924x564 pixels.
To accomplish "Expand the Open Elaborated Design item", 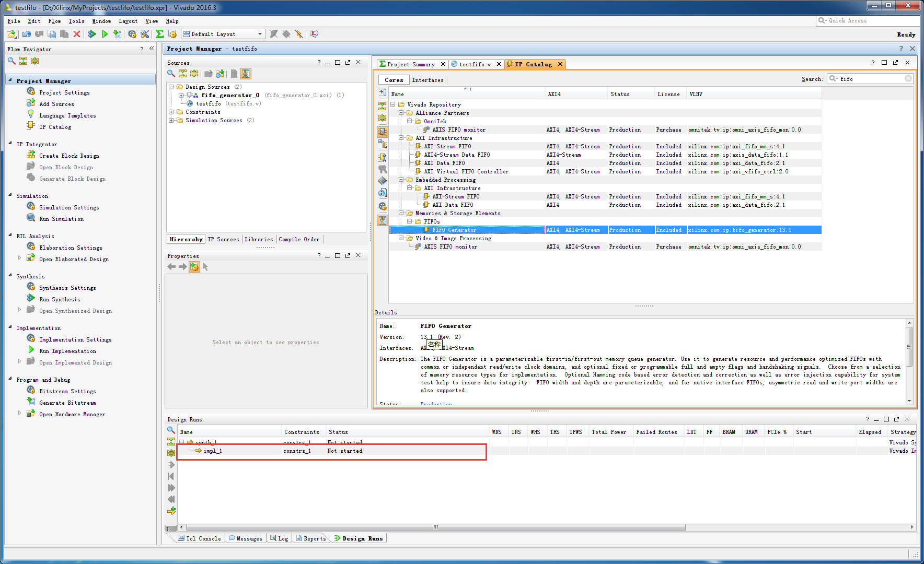I will [20, 258].
